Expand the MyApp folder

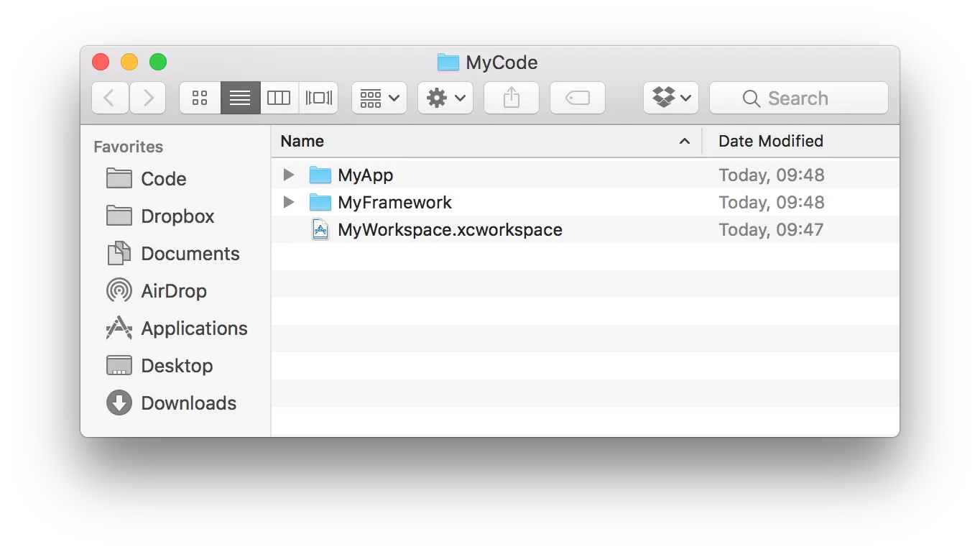tap(289, 175)
